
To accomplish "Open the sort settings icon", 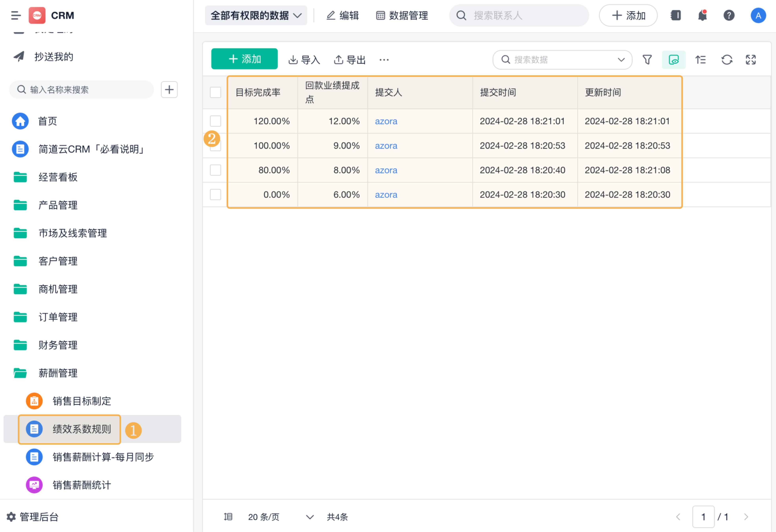I will pyautogui.click(x=700, y=60).
